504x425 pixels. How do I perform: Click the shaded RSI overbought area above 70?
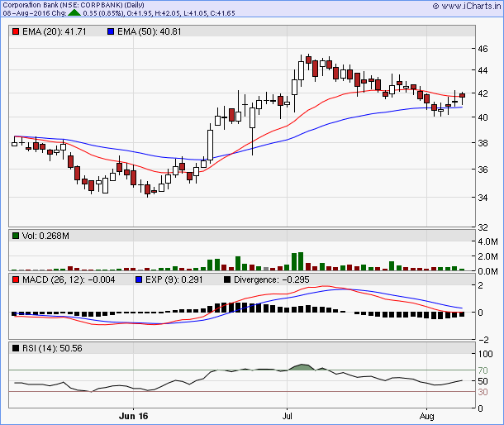(302, 367)
